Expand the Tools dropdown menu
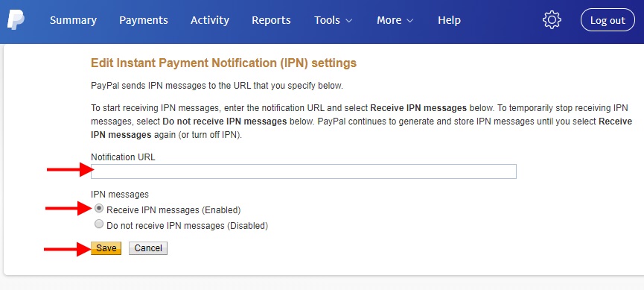The height and width of the screenshot is (290, 644). click(x=333, y=20)
